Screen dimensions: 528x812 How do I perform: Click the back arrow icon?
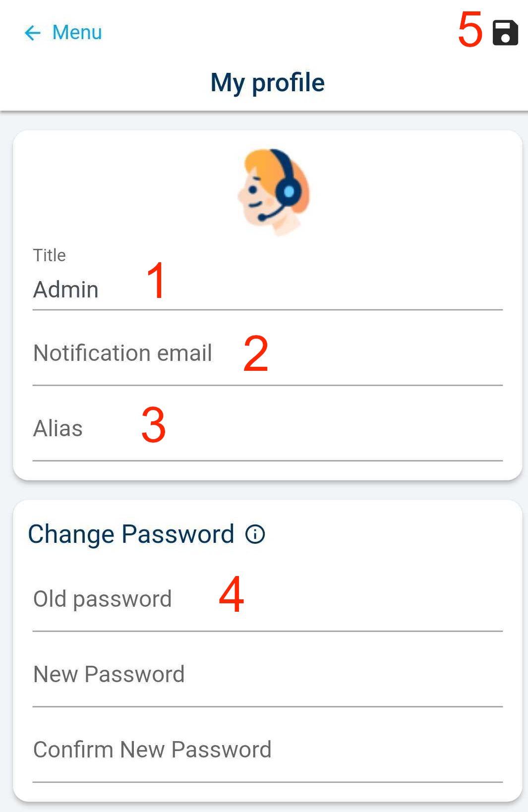tap(33, 33)
